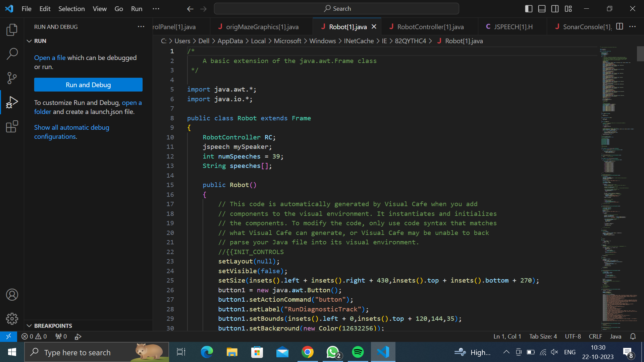
Task: Toggle primary side bar visibility
Action: click(529, 9)
